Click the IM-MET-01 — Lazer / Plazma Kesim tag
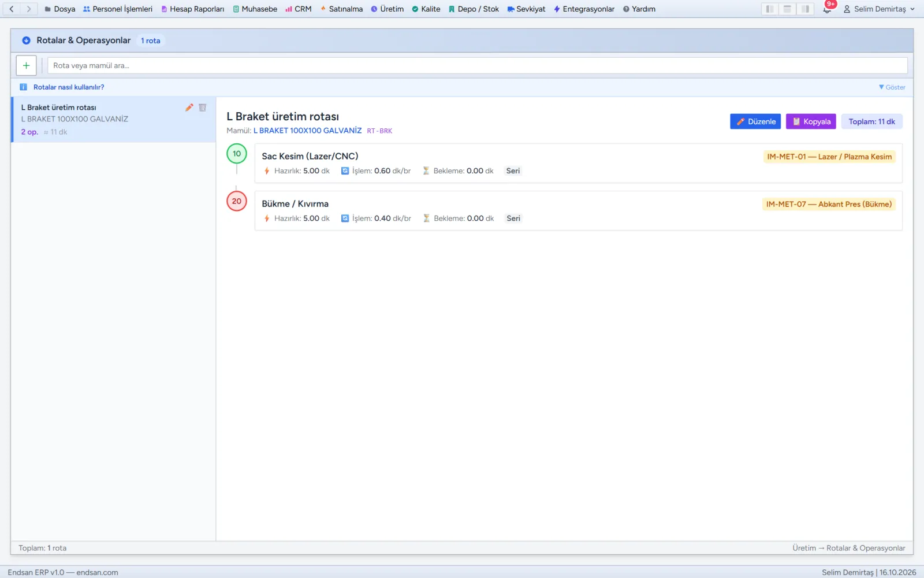924x578 pixels. click(829, 157)
